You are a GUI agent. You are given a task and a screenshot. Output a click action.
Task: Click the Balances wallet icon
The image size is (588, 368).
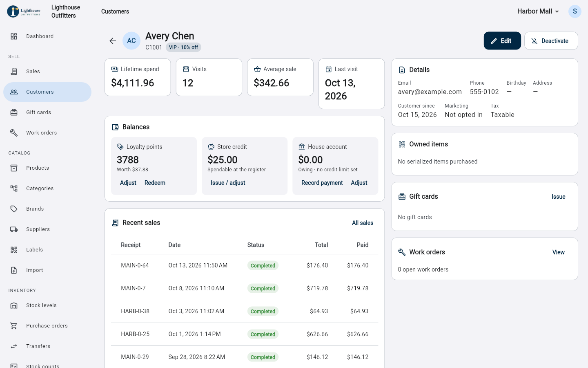(x=115, y=127)
